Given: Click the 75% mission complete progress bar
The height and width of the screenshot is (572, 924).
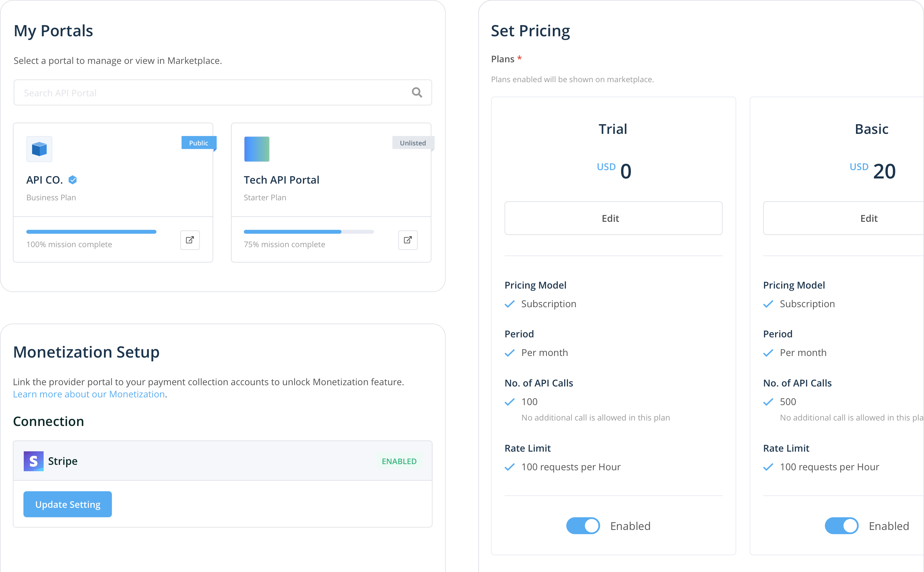Looking at the screenshot, I should click(x=309, y=231).
